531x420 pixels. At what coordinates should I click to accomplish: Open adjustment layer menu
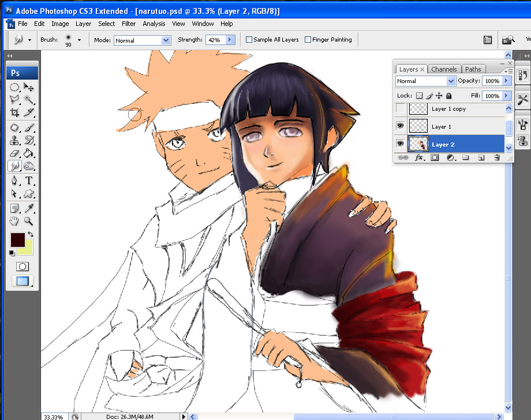450,157
